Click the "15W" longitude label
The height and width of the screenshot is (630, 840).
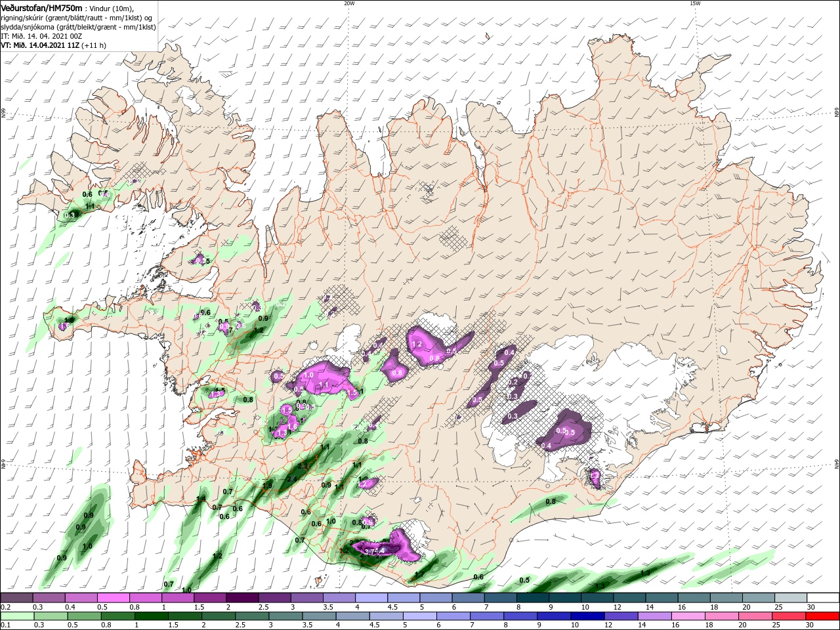tap(694, 3)
